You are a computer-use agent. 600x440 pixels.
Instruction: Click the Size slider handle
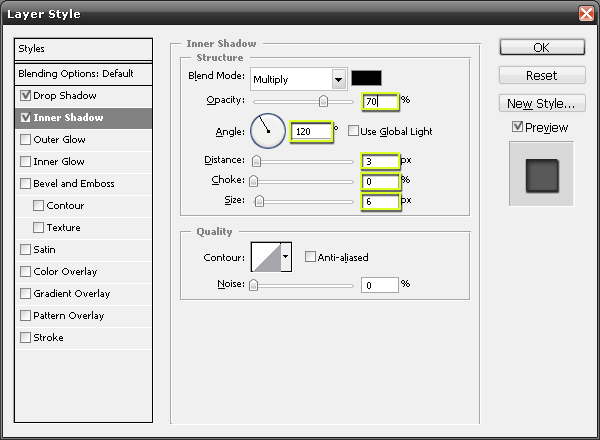click(259, 201)
